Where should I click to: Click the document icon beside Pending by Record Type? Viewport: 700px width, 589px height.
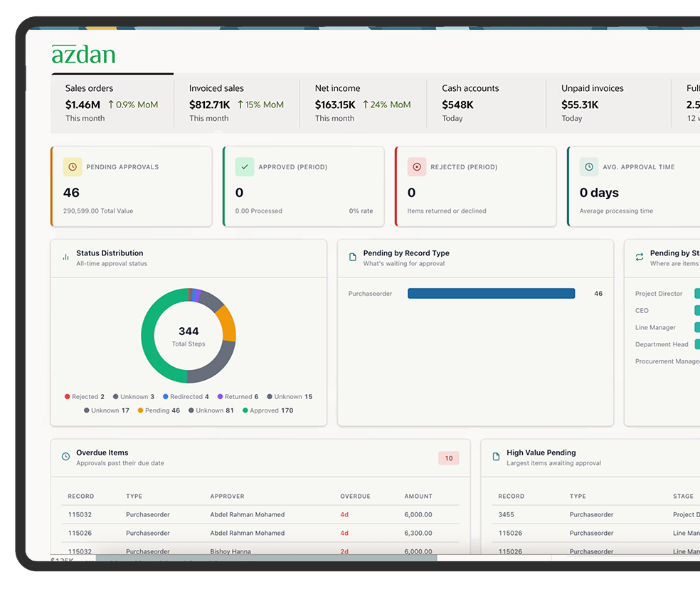352,258
